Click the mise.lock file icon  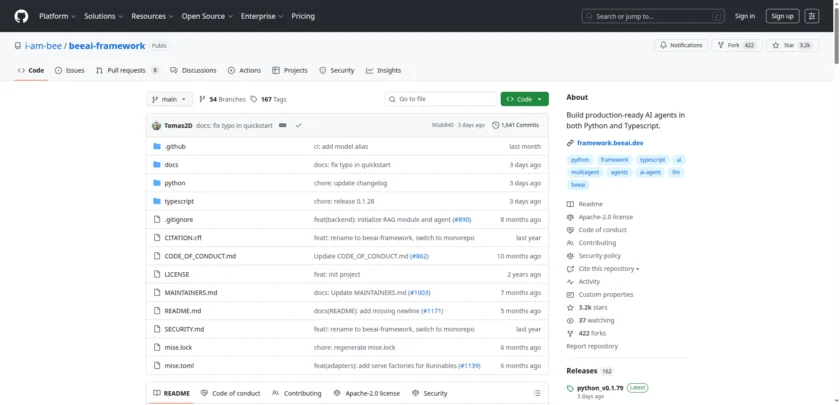click(157, 347)
